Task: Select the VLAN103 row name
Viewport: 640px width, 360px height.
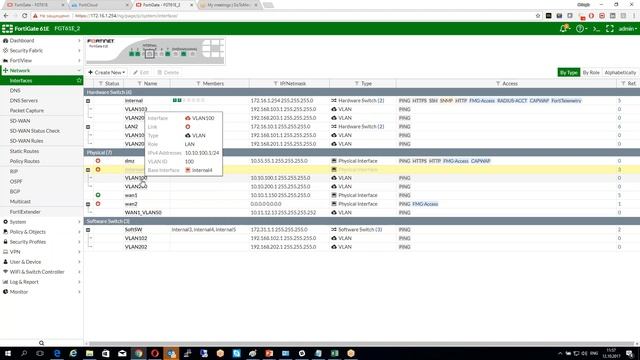Action: pyautogui.click(x=136, y=109)
